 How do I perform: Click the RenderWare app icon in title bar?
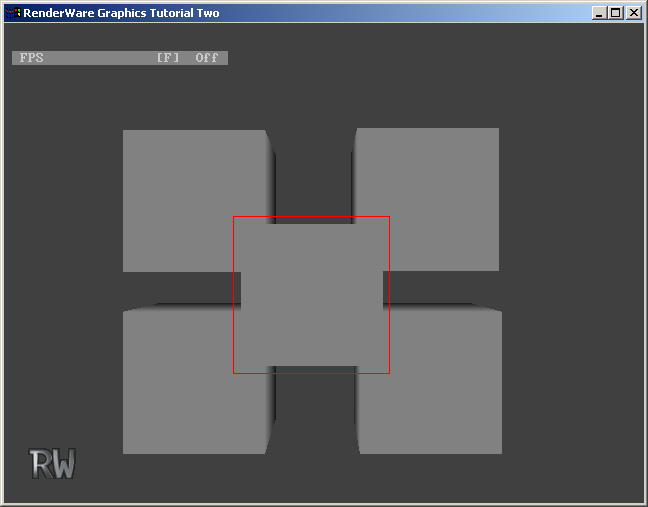click(x=12, y=13)
